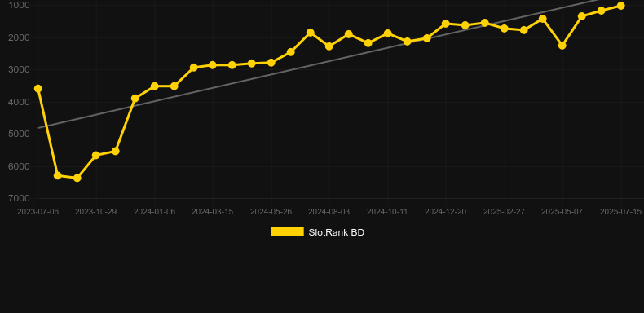Click the data point above 2024-10-11
This screenshot has width=644, height=313.
click(x=387, y=33)
